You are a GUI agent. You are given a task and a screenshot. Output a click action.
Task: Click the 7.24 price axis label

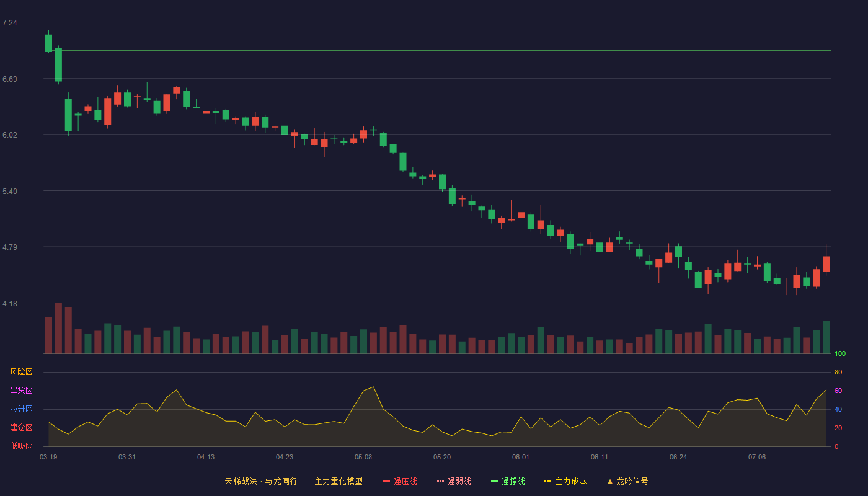10,23
